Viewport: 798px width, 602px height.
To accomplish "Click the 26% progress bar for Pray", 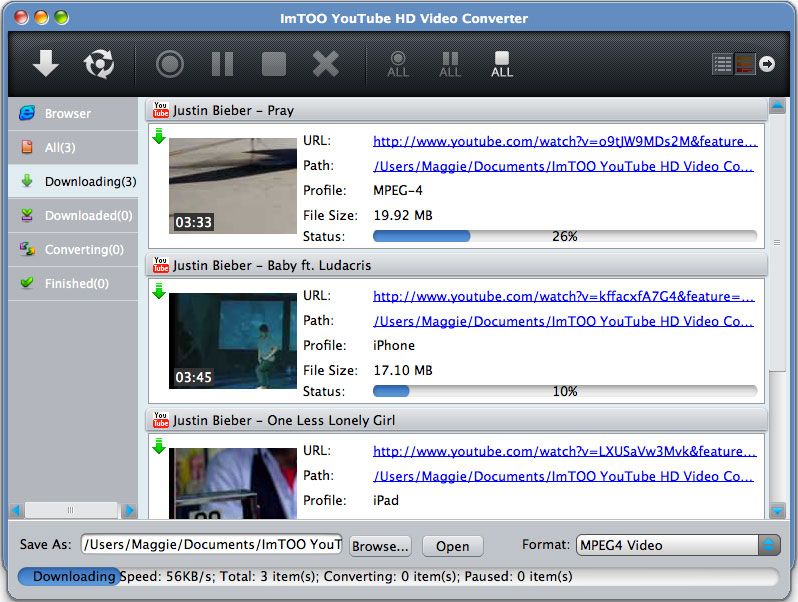I will (565, 236).
